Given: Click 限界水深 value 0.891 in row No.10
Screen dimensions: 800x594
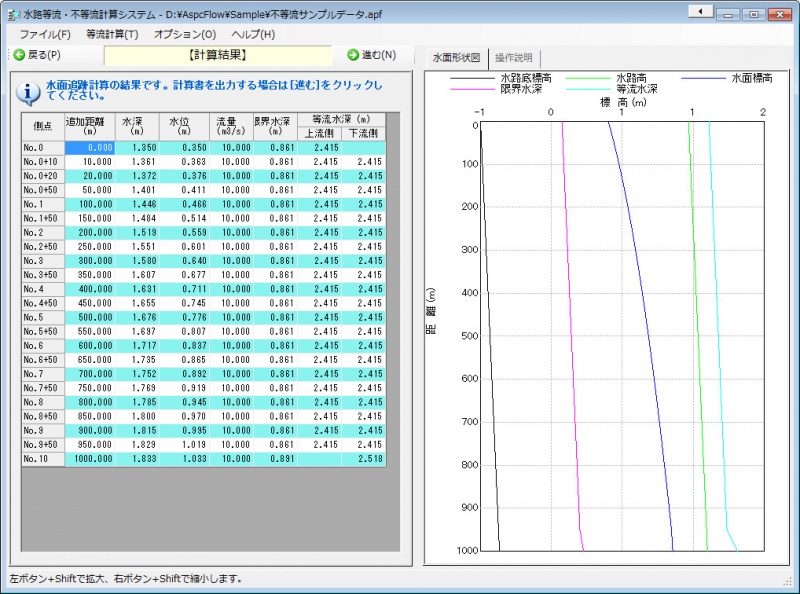Looking at the screenshot, I should click(275, 459).
